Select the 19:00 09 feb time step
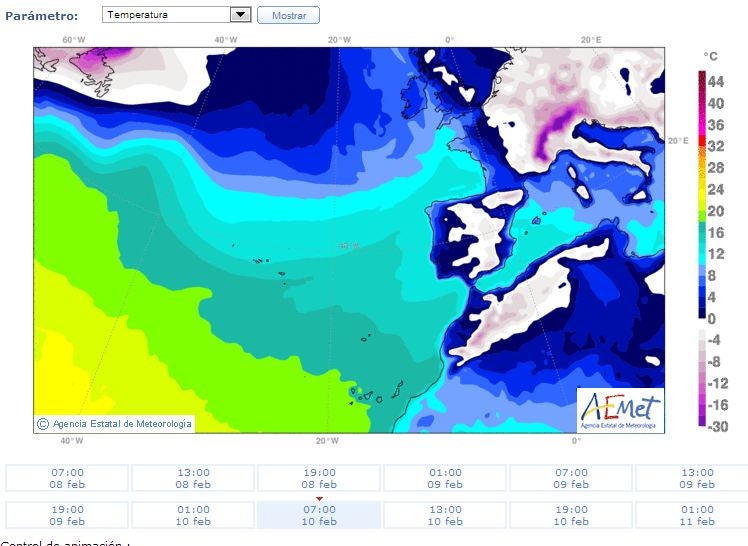The width and height of the screenshot is (748, 546). (x=67, y=515)
